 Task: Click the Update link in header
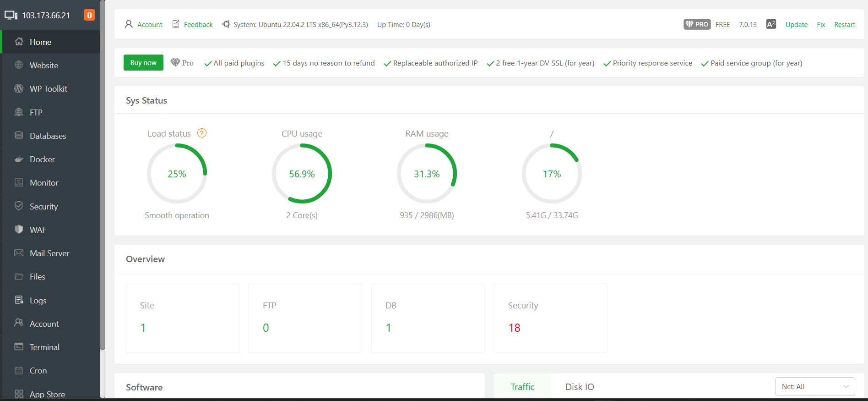click(x=796, y=25)
